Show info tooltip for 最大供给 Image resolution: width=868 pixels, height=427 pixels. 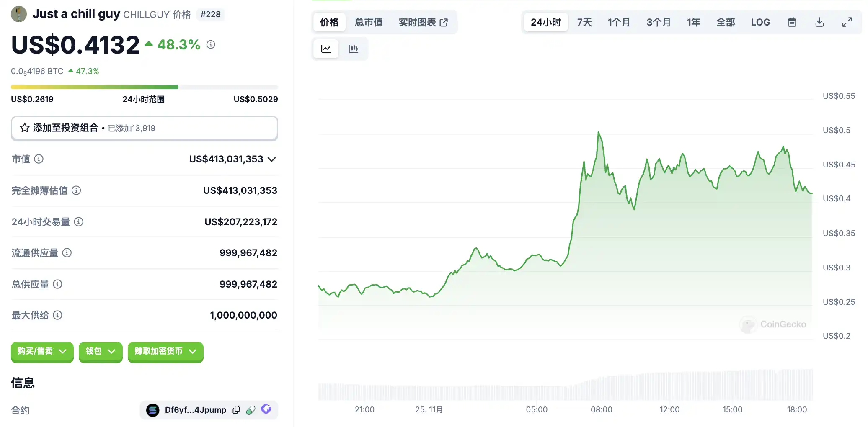coord(58,315)
